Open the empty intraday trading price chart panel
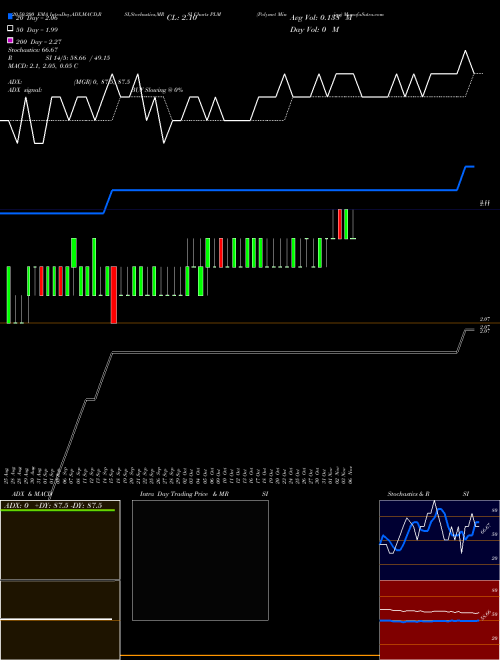The image size is (500, 660). [x=200, y=560]
